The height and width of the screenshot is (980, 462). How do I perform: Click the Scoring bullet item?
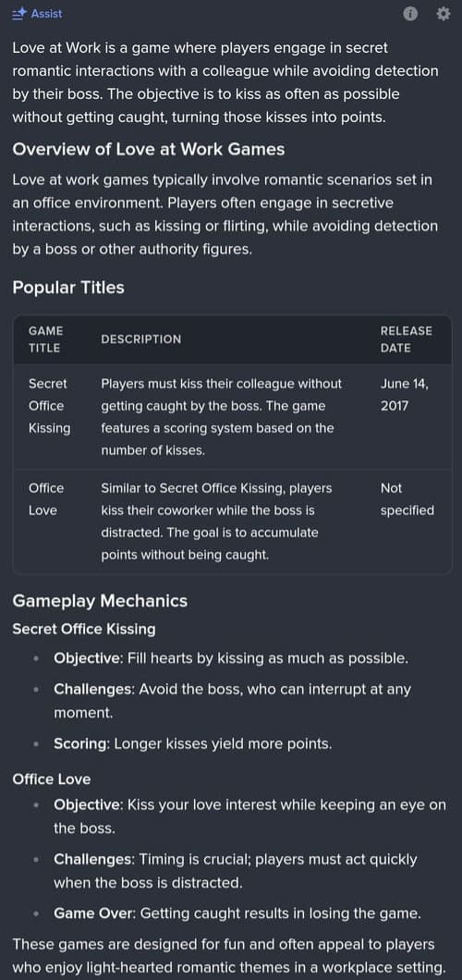click(193, 743)
